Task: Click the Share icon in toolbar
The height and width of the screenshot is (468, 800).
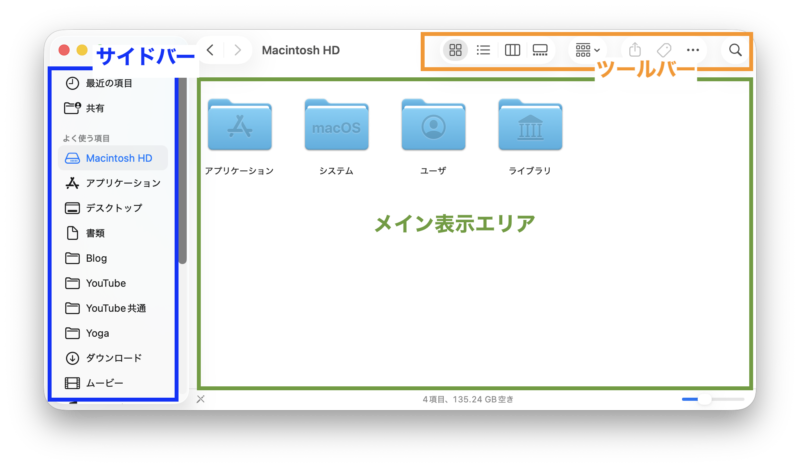Action: click(x=635, y=50)
